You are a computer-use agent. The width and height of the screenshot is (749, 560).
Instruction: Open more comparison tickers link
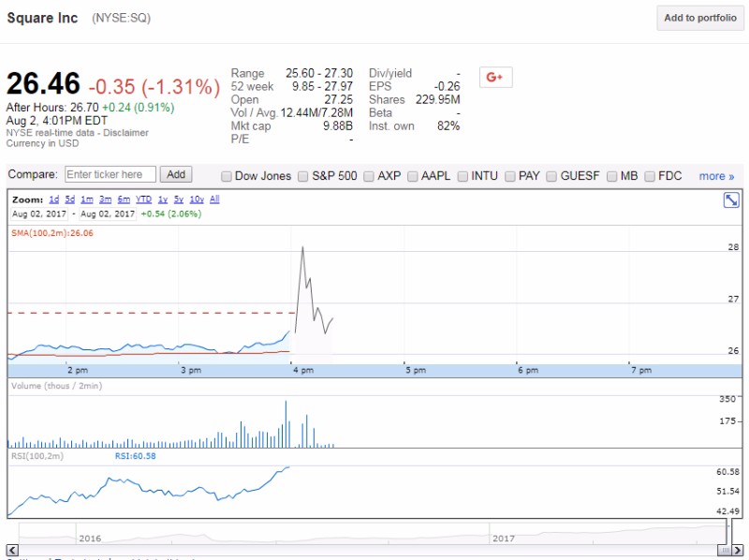tap(716, 176)
